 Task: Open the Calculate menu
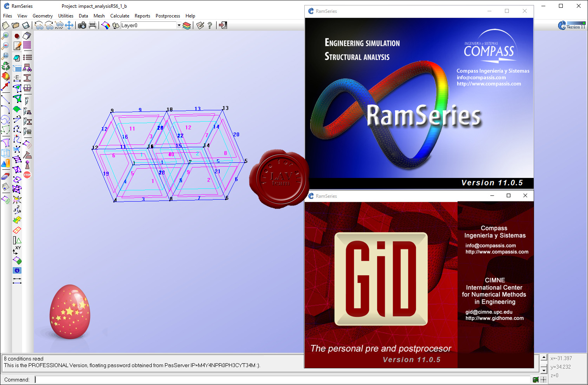click(120, 16)
